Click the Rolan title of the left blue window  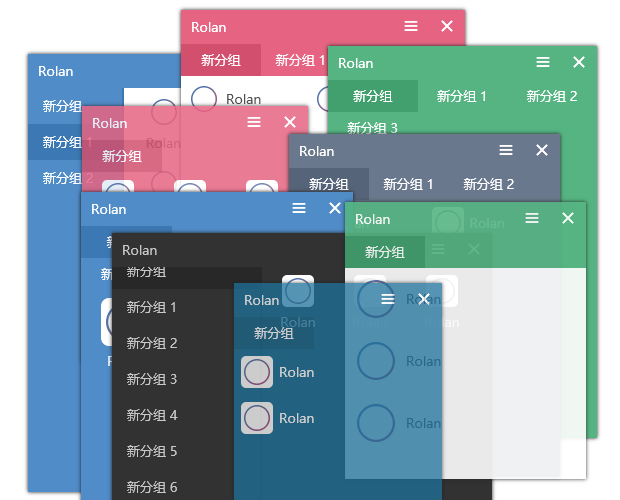56,71
